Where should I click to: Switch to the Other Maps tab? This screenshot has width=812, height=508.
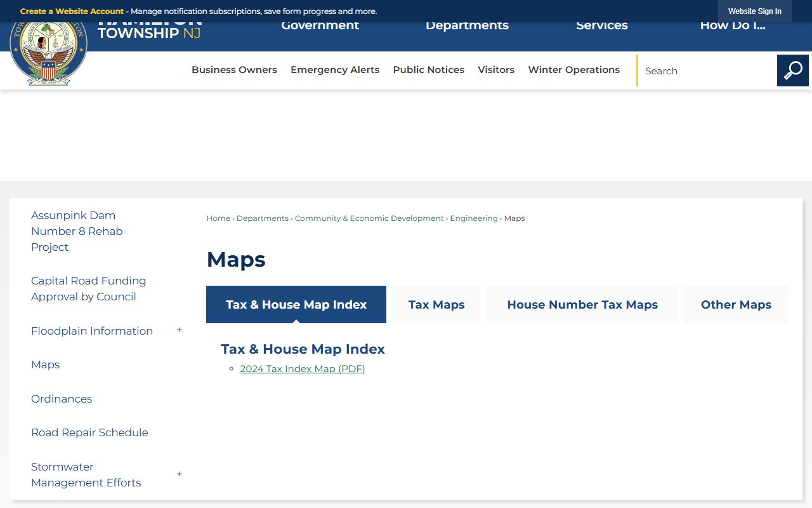tap(736, 305)
